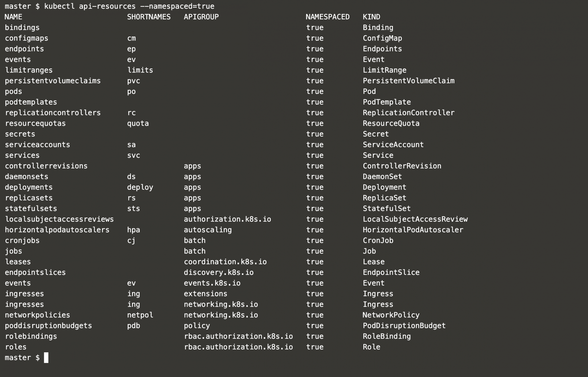
Task: Click the NAMESPACED column header
Action: 328,17
